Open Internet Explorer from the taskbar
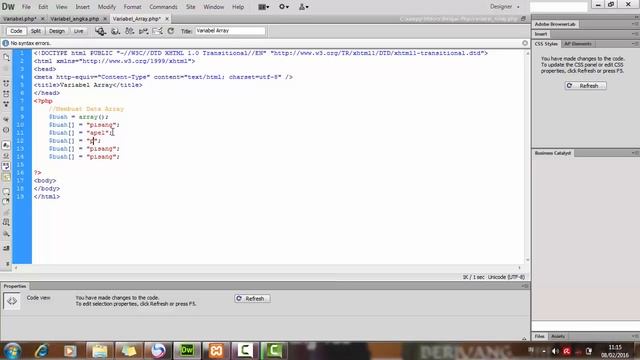 (x=42, y=350)
